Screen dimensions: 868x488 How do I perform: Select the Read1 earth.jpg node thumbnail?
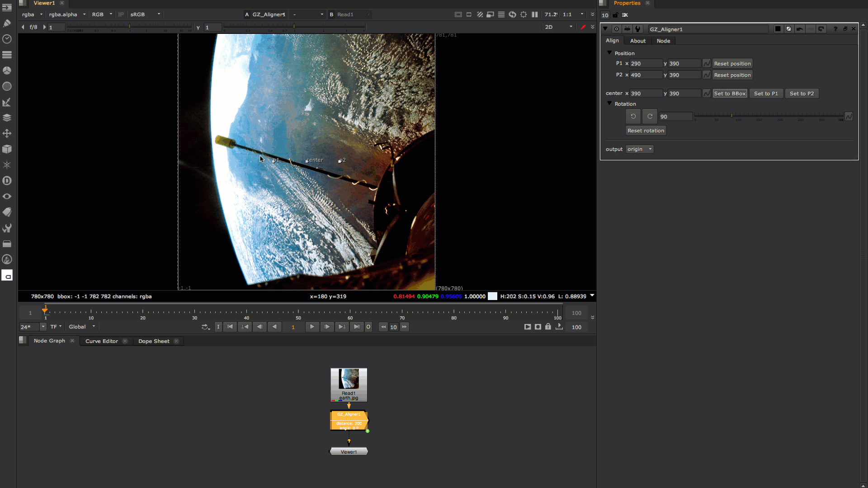click(349, 380)
